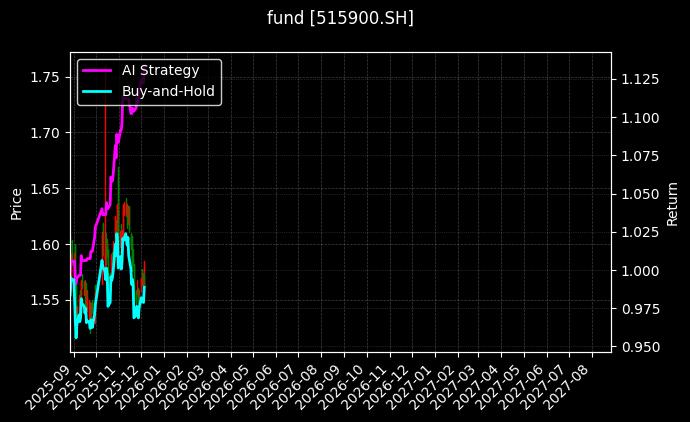This screenshot has height=422, width=690.
Task: Click the 1.70 price tick label
Action: click(x=44, y=133)
